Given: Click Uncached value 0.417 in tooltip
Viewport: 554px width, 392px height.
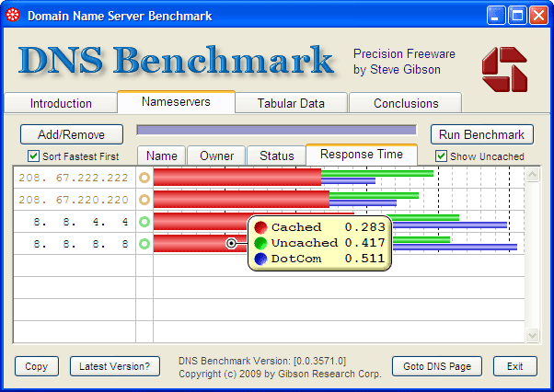Looking at the screenshot, I should click(x=365, y=243).
